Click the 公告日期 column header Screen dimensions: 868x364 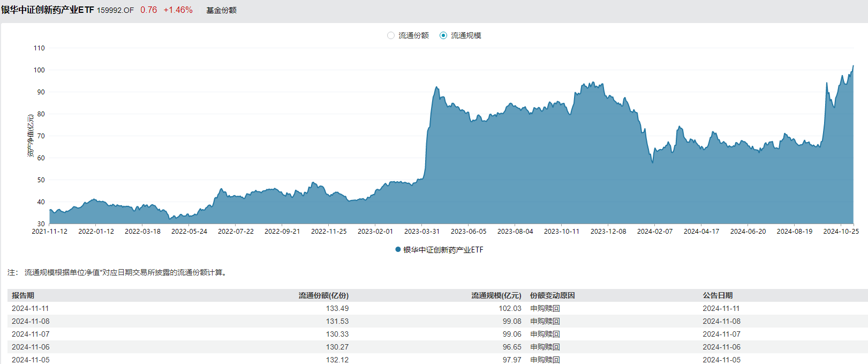pyautogui.click(x=718, y=295)
